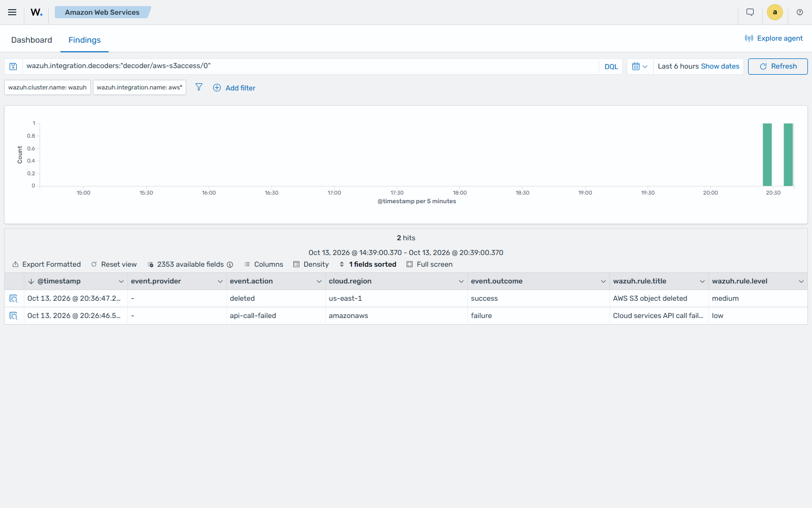Open event.provider column menu chevron

pyautogui.click(x=220, y=281)
